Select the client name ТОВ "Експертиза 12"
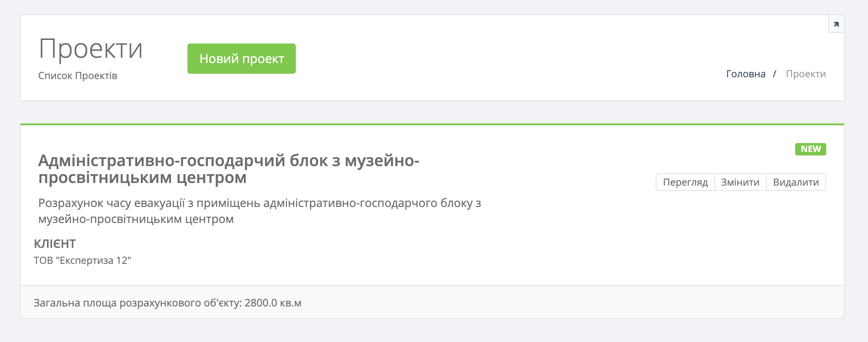The image size is (868, 342). (x=82, y=260)
